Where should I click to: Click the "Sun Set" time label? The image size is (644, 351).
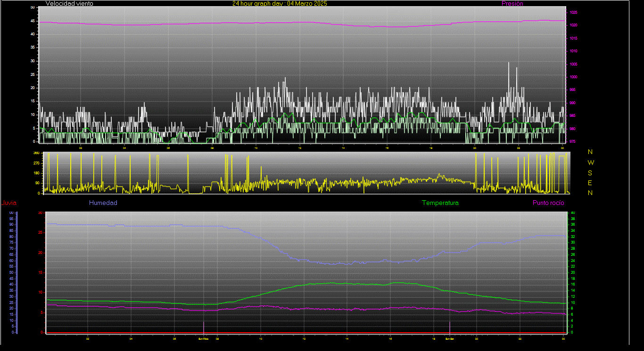click(x=449, y=338)
